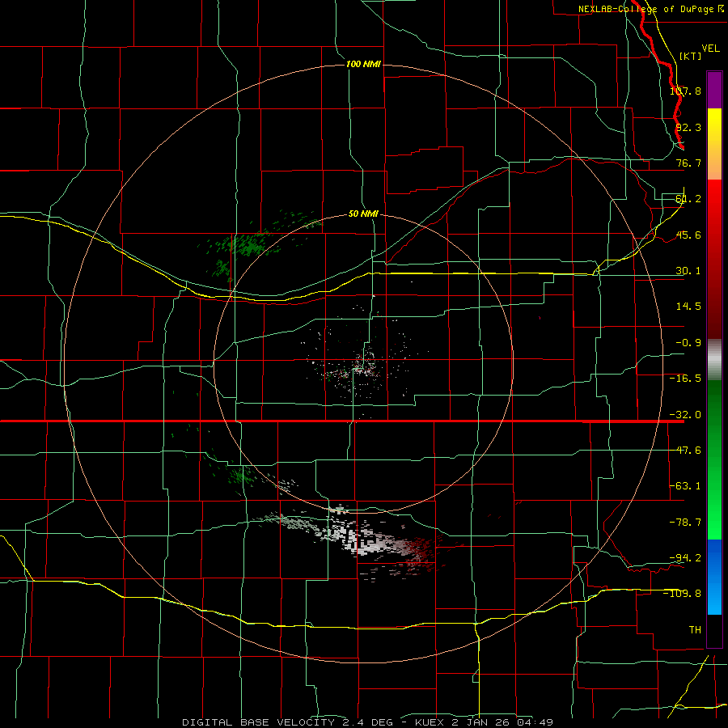Click the 61.2 velocity scale value

[x=688, y=199]
